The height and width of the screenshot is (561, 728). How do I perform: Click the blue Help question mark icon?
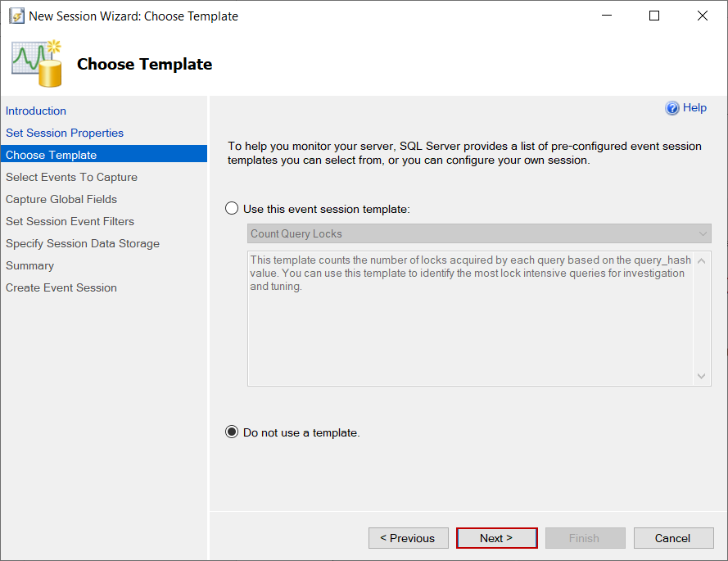click(x=672, y=108)
